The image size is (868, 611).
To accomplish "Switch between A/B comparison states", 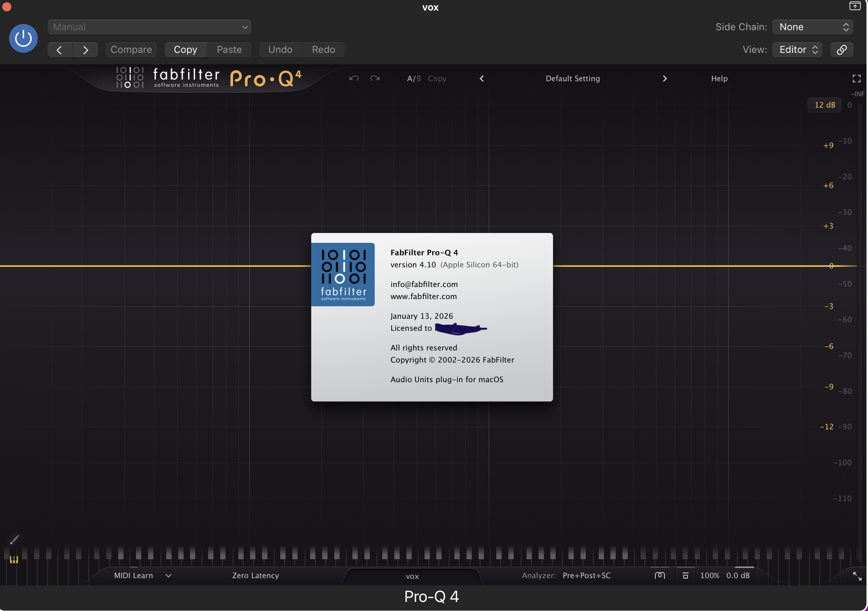I will pyautogui.click(x=413, y=78).
